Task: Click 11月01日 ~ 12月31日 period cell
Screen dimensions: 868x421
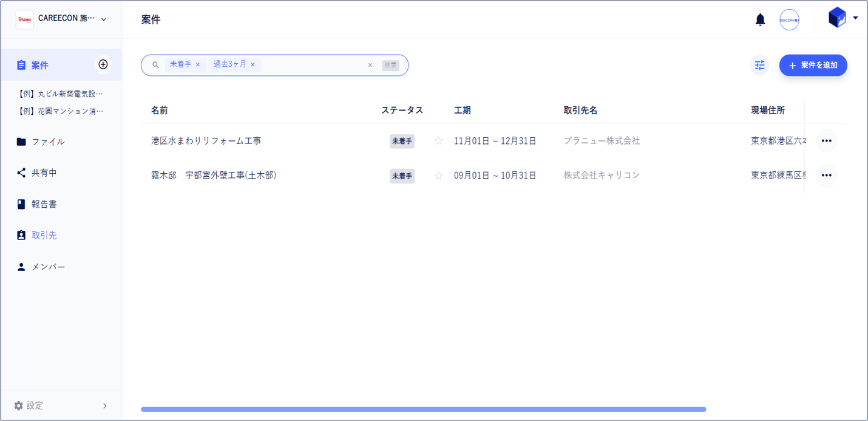Action: [x=495, y=141]
